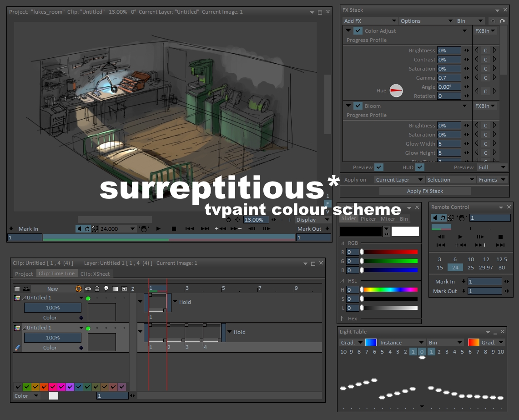Screen dimensions: 519x420
Task: Click the pencil icon on the second layer
Action: (x=18, y=348)
